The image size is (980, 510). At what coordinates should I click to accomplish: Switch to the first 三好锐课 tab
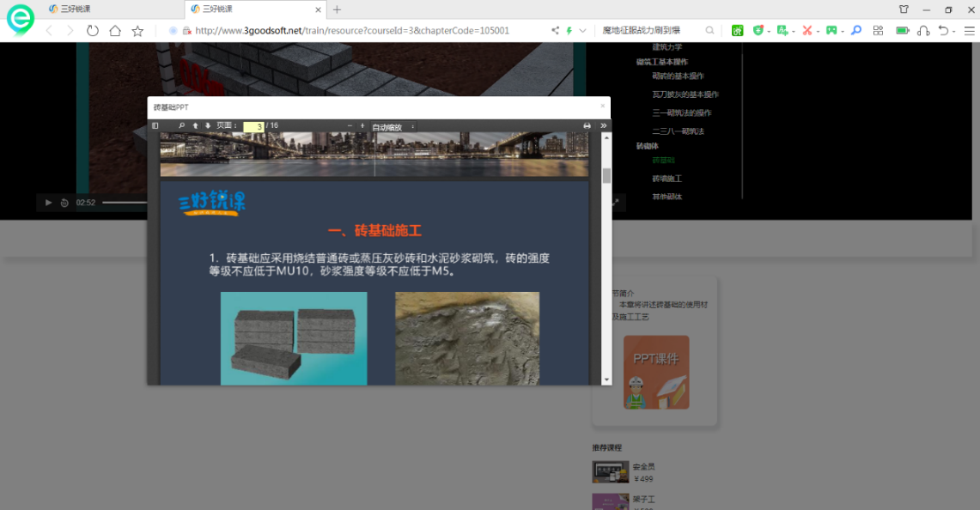[76, 9]
